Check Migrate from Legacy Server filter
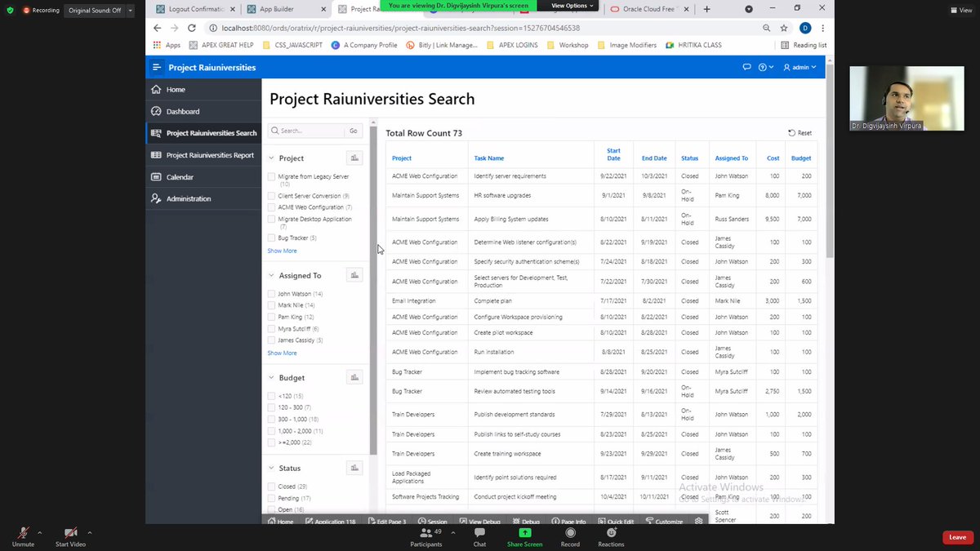This screenshot has height=551, width=980. coord(271,176)
